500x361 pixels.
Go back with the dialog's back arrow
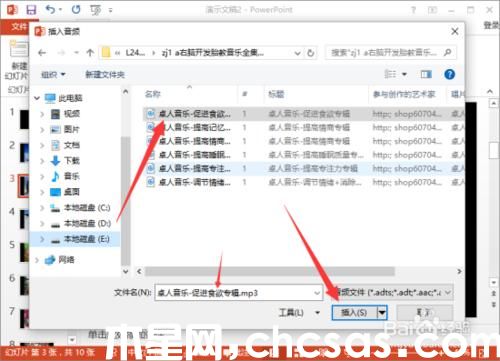[x=42, y=53]
